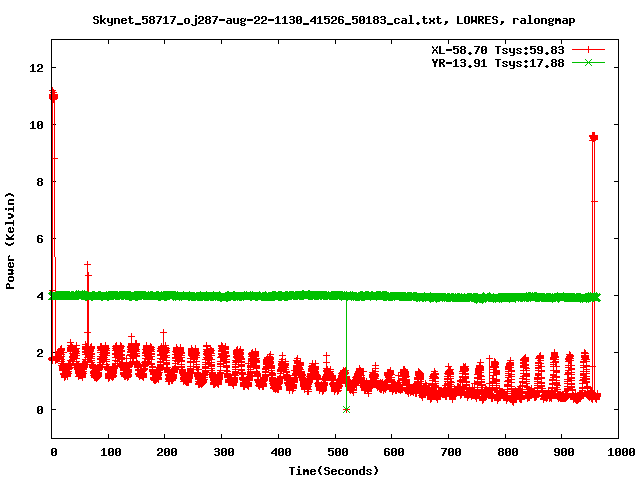Click the red calibration spike cluster near 11 Kelvin
The height and width of the screenshot is (480, 640).
(53, 96)
